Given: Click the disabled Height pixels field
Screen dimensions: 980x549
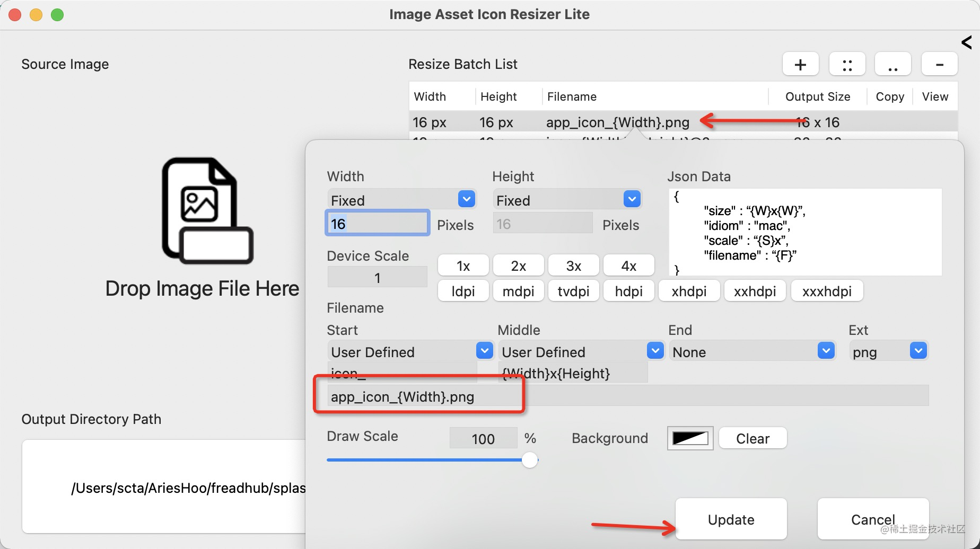Looking at the screenshot, I should point(542,224).
